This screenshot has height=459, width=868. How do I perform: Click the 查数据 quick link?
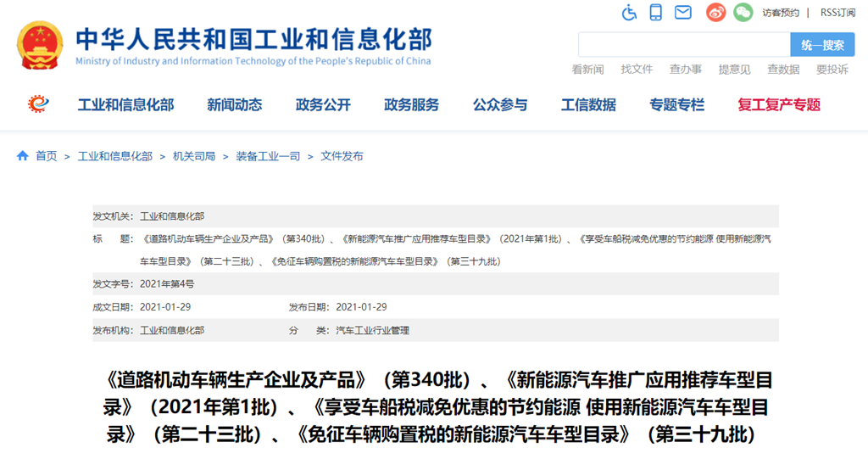point(783,70)
